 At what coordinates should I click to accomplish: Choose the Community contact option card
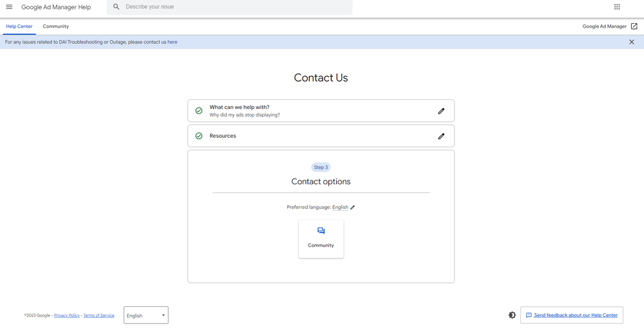(x=321, y=238)
